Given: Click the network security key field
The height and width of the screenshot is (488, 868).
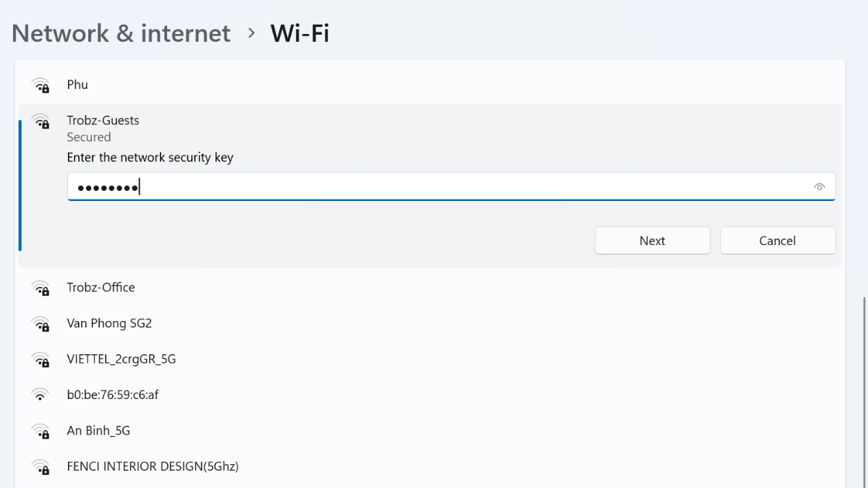Looking at the screenshot, I should (x=451, y=187).
